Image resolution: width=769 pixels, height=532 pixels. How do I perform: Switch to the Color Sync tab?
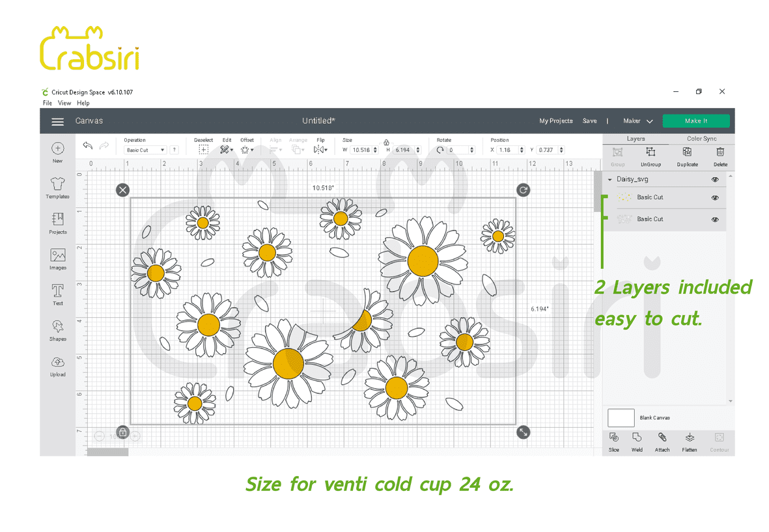tap(701, 139)
